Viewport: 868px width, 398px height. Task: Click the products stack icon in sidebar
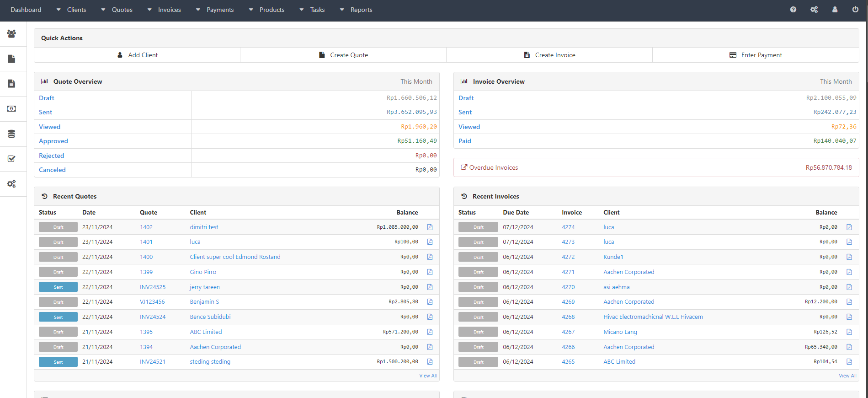pyautogui.click(x=11, y=134)
